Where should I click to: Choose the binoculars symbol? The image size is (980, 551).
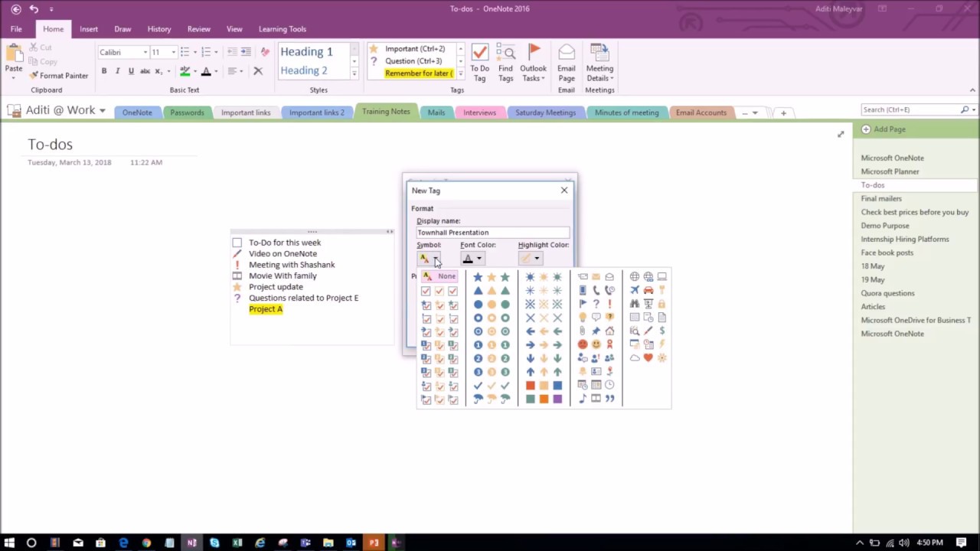click(x=635, y=304)
